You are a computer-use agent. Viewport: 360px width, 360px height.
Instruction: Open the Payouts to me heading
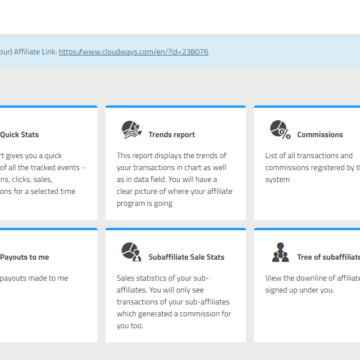pos(25,257)
